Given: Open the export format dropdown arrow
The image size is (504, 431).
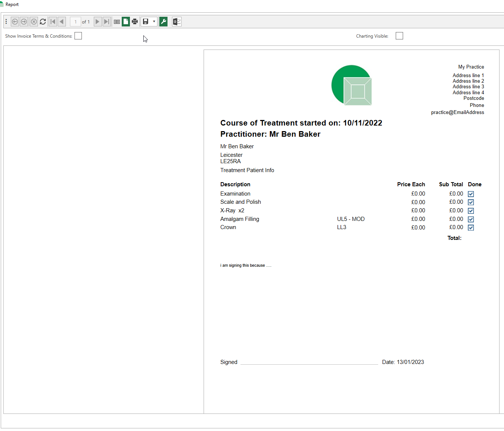Looking at the screenshot, I should point(154,22).
